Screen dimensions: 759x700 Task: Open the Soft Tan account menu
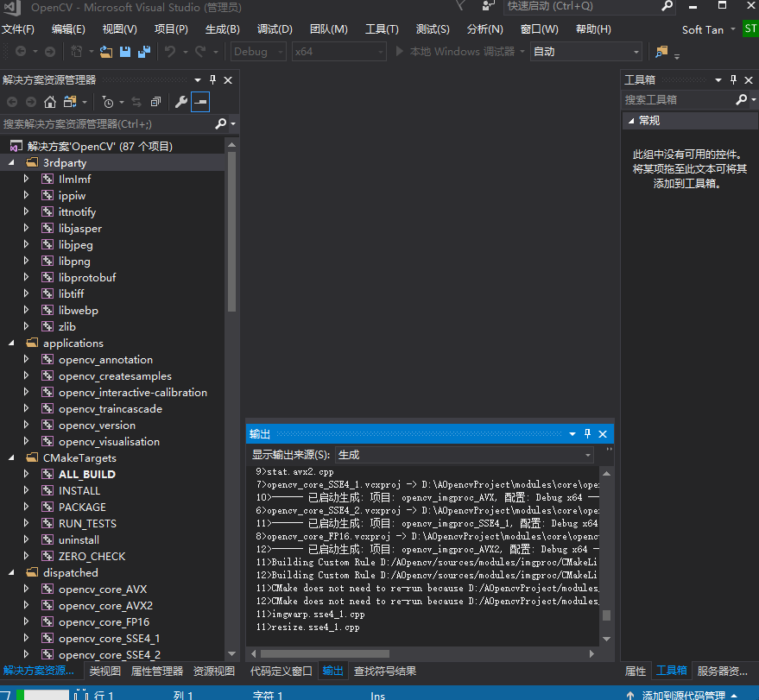point(708,29)
